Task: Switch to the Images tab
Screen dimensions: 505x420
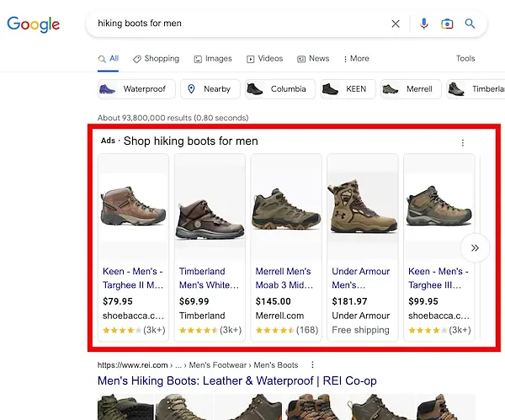Action: 213,59
